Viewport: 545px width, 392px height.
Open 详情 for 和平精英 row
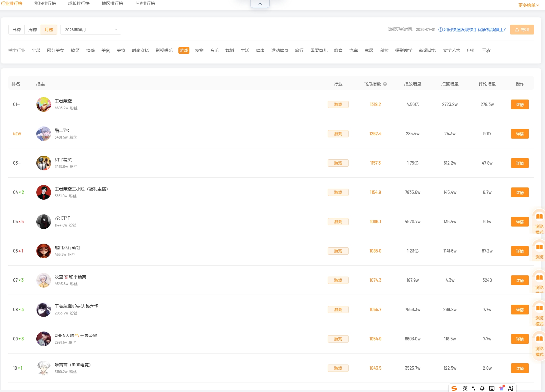point(520,163)
